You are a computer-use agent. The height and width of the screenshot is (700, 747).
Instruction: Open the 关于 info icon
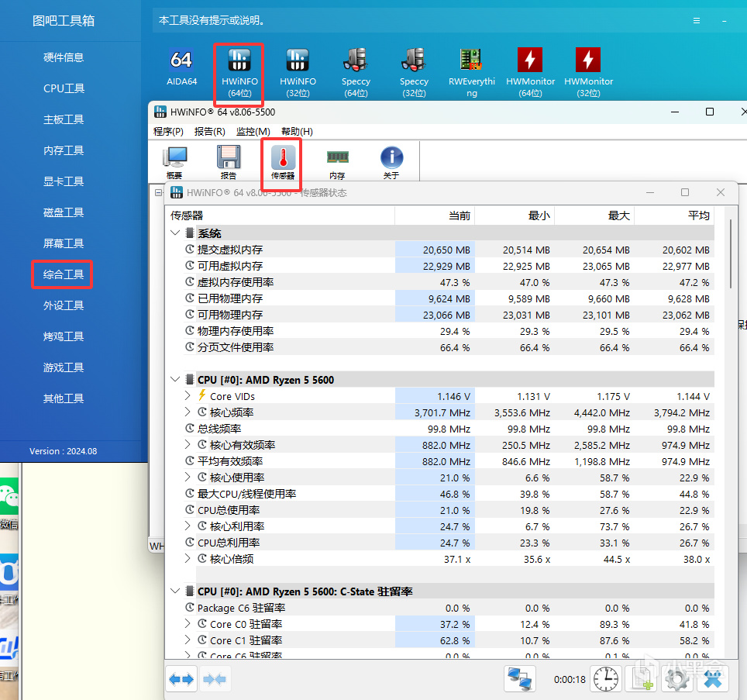pos(391,163)
